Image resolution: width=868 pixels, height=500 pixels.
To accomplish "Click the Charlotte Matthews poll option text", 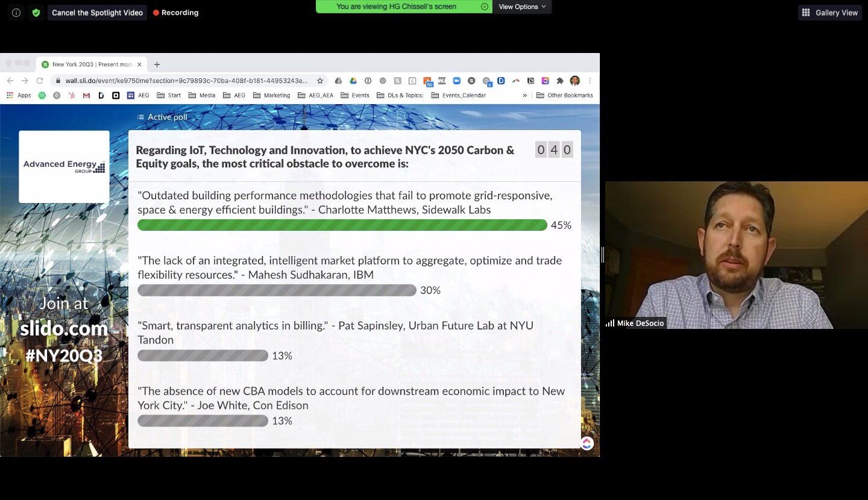I will coord(345,202).
